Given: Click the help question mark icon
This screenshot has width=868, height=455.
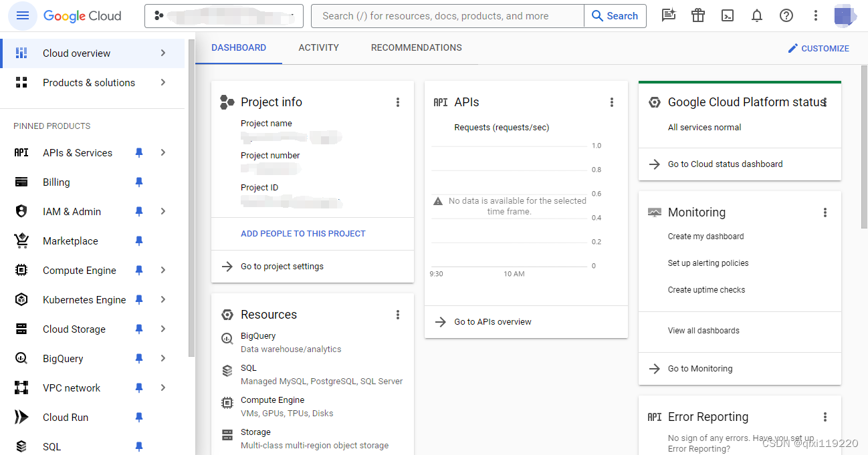Looking at the screenshot, I should [786, 16].
